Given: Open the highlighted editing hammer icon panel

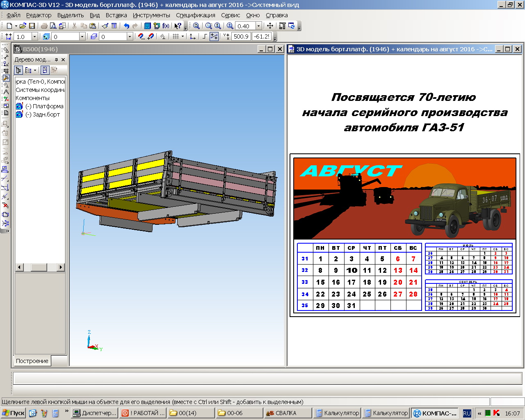Looking at the screenshot, I should click(x=6, y=78).
